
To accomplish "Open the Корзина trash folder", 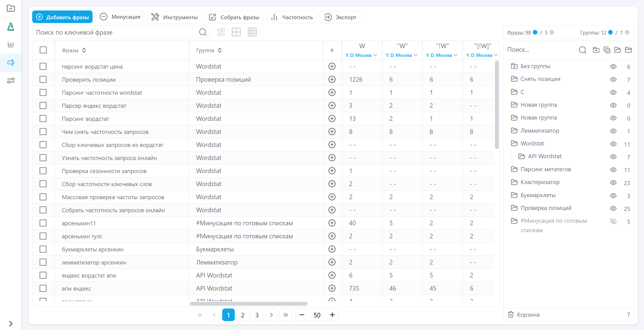I will 528,315.
